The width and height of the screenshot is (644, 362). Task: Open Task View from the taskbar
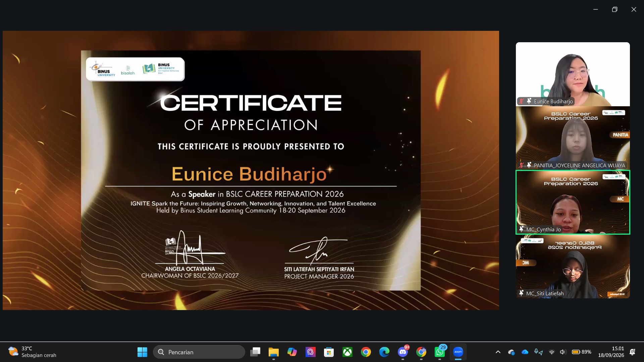(x=255, y=352)
